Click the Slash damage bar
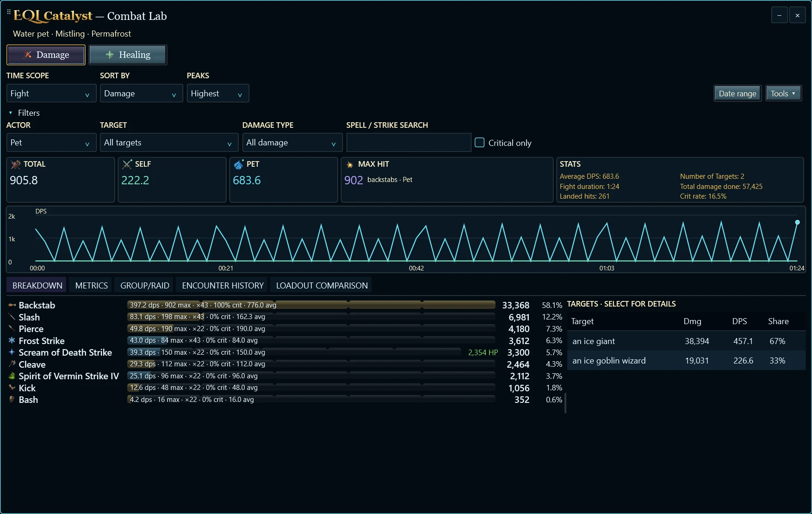This screenshot has height=514, width=812. [311, 317]
